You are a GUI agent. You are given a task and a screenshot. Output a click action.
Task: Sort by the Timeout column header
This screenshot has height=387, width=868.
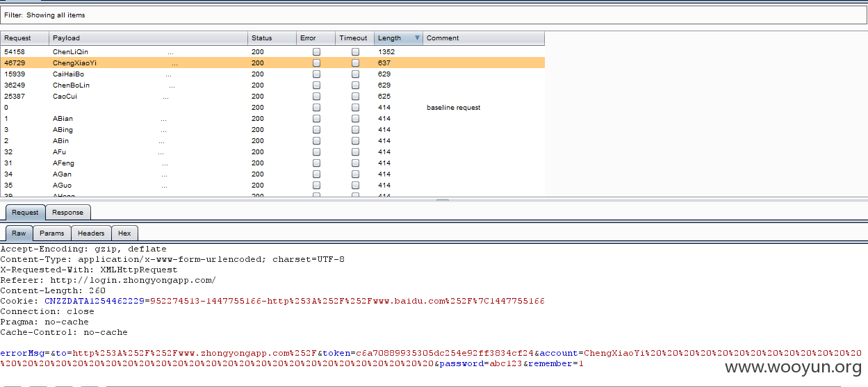(x=354, y=38)
